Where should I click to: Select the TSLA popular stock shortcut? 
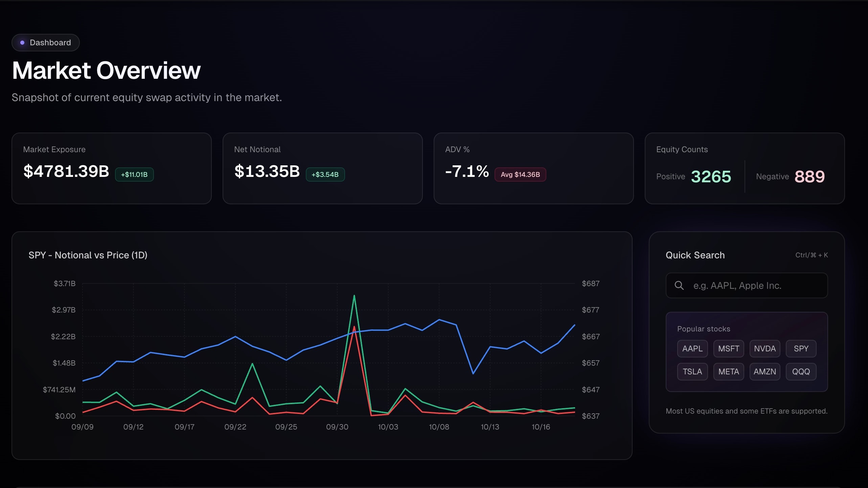(x=692, y=371)
